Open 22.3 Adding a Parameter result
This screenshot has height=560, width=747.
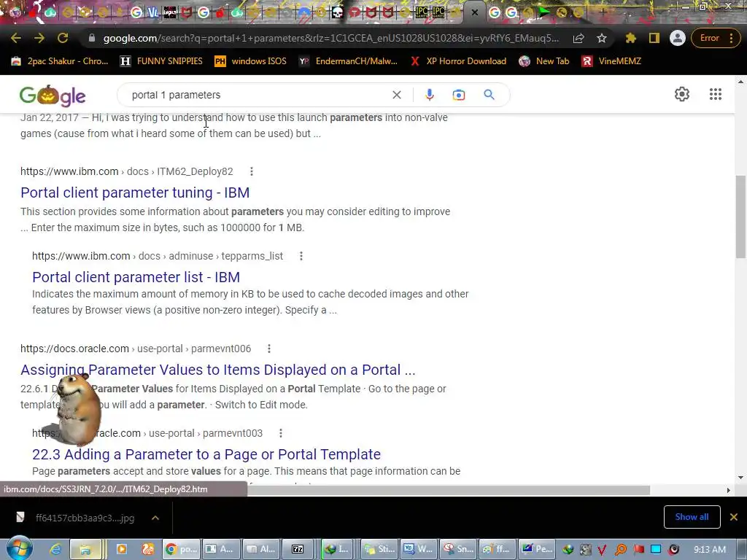tap(206, 454)
